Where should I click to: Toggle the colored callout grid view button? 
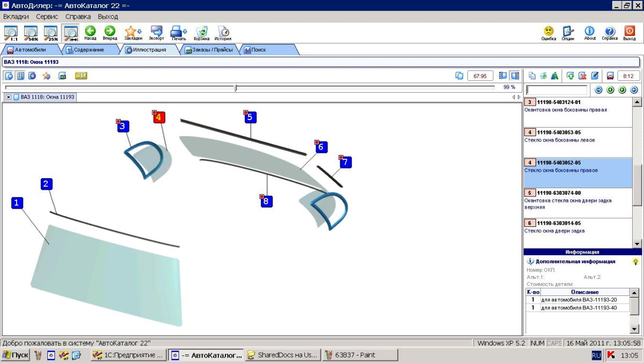[20, 76]
